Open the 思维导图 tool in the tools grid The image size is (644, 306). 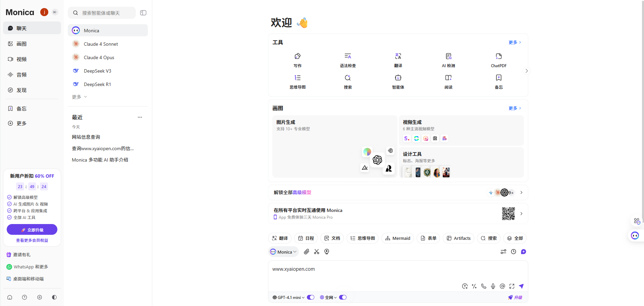pyautogui.click(x=298, y=82)
